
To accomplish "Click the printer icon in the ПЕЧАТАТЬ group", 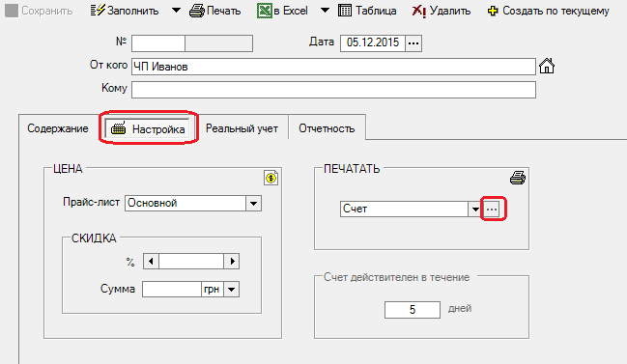I will coord(518,178).
